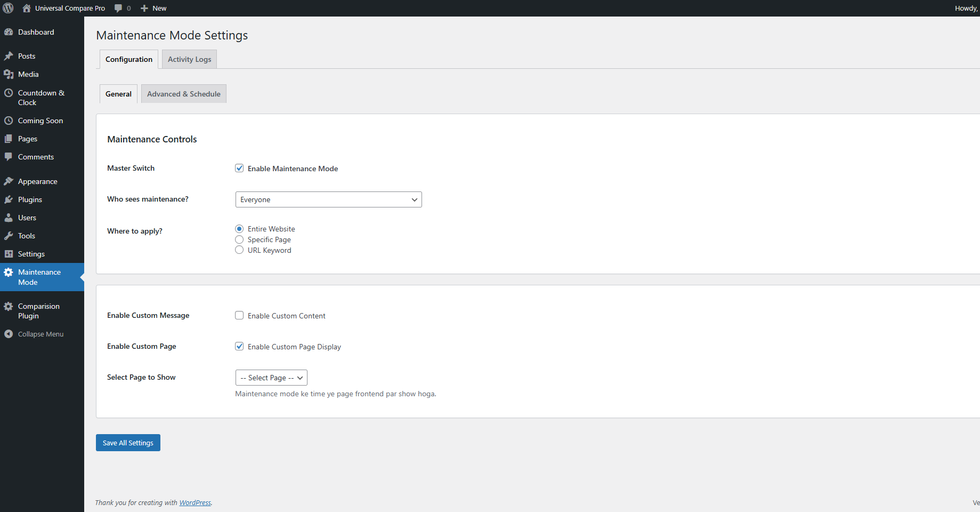Click the Save All Settings button
The width and height of the screenshot is (980, 512).
127,442
